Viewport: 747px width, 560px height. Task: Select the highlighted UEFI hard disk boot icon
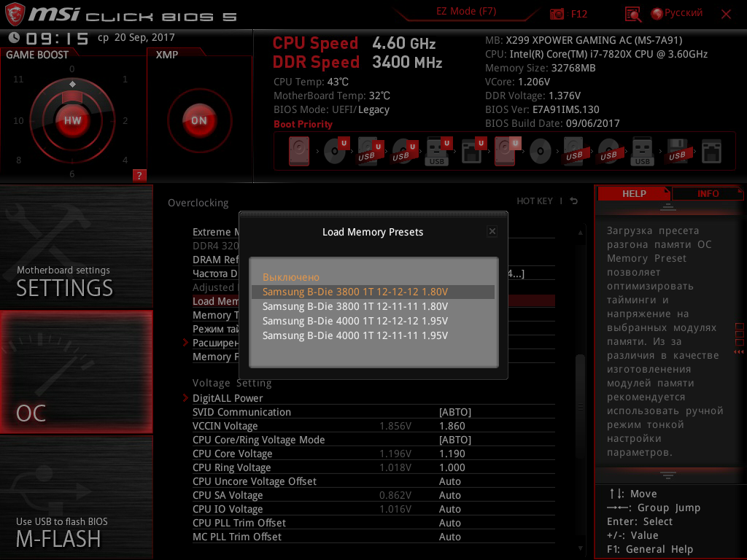click(x=508, y=152)
